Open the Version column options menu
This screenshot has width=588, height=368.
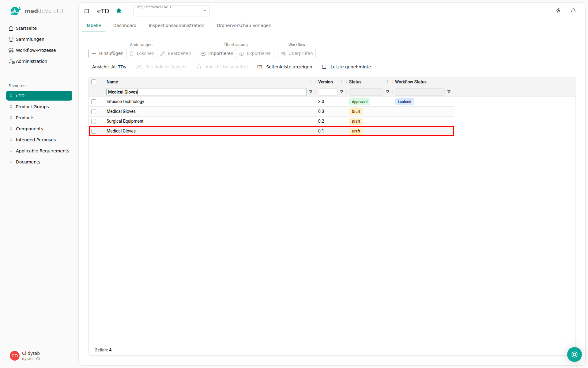point(342,82)
